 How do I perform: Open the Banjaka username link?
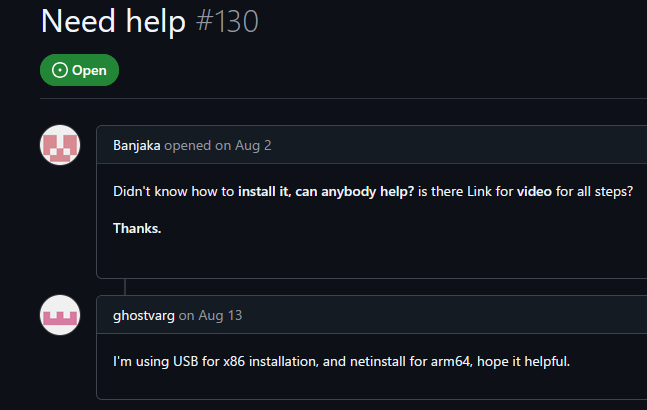pos(137,145)
